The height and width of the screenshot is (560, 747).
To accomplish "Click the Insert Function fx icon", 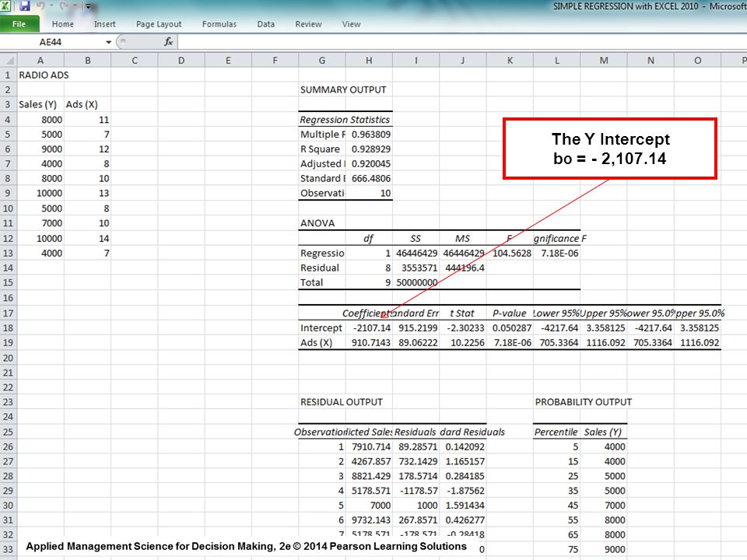I will tap(168, 42).
